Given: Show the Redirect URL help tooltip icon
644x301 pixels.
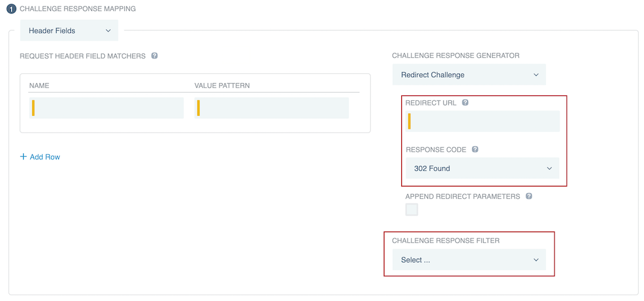Looking at the screenshot, I should click(x=465, y=103).
